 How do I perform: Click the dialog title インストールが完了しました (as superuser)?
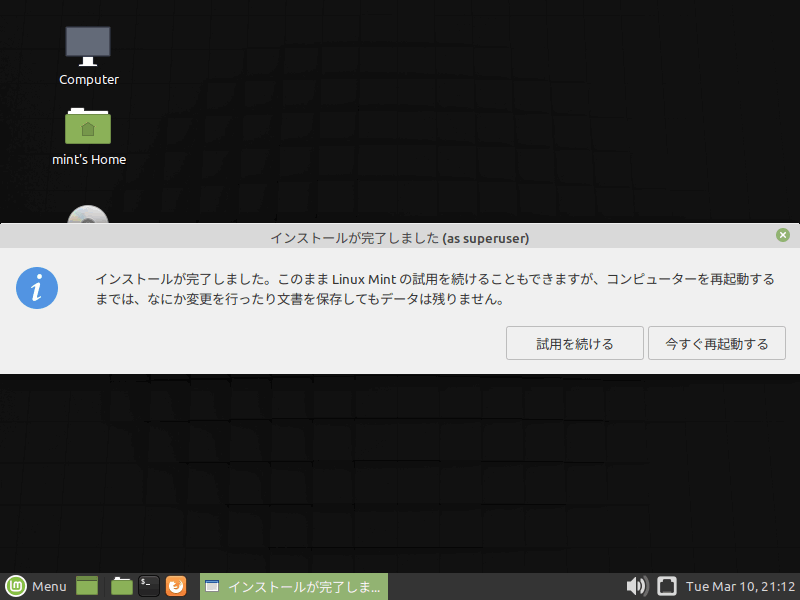point(399,238)
